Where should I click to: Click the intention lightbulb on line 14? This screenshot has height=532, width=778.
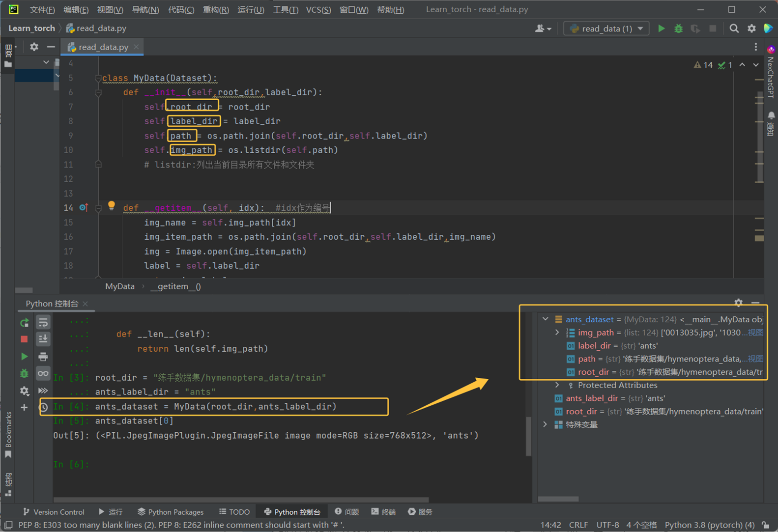coord(112,206)
